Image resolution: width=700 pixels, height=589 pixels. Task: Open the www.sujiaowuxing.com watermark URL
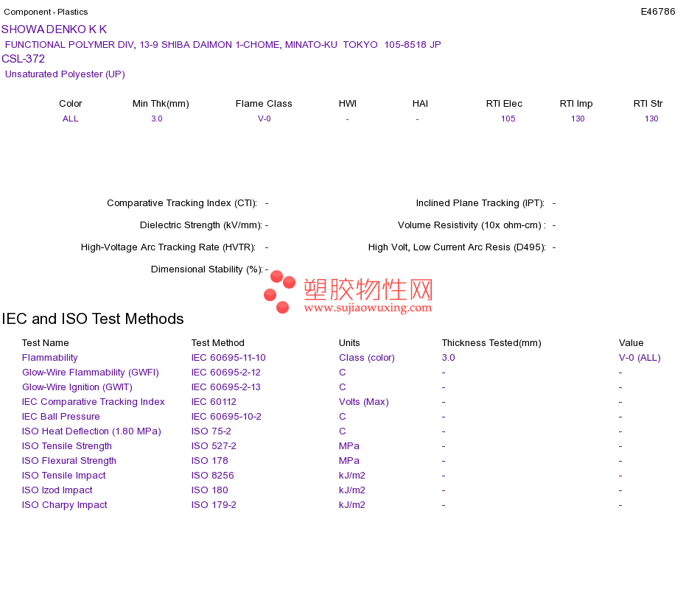coord(368,308)
